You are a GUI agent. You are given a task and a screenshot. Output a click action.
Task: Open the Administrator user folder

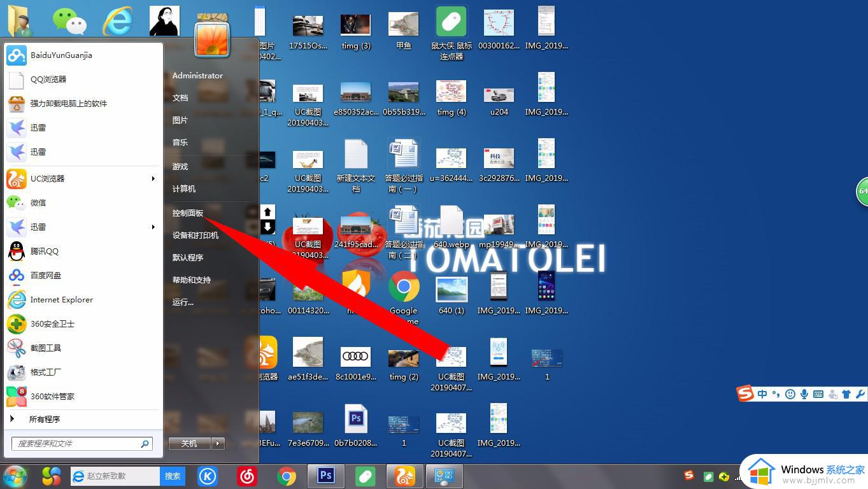pyautogui.click(x=197, y=76)
